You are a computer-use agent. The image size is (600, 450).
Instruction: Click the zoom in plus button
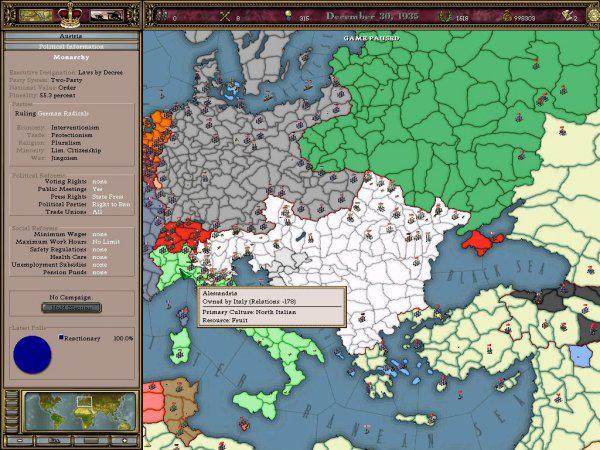[x=124, y=441]
